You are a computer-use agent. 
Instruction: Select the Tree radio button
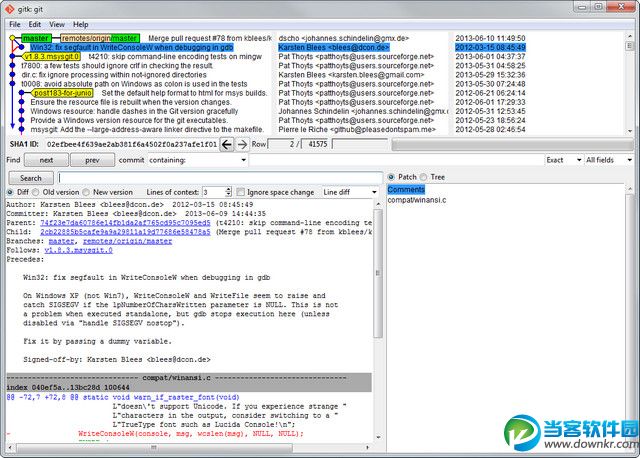tap(423, 177)
